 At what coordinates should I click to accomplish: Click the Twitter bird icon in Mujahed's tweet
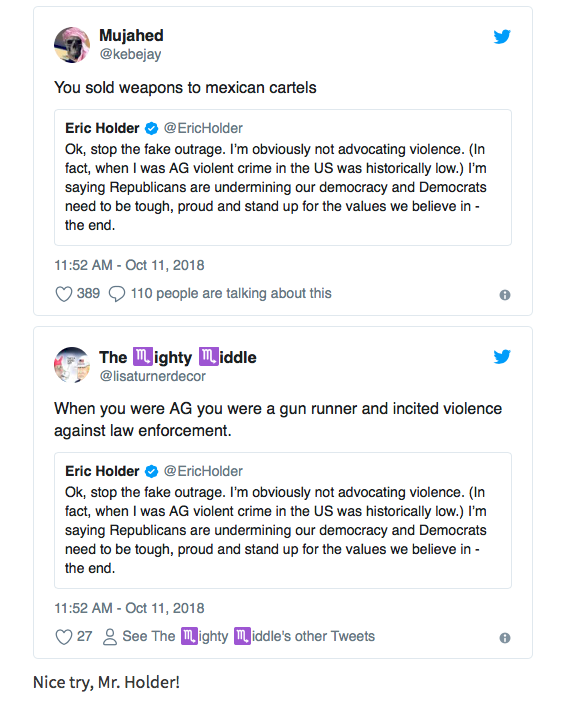502,36
